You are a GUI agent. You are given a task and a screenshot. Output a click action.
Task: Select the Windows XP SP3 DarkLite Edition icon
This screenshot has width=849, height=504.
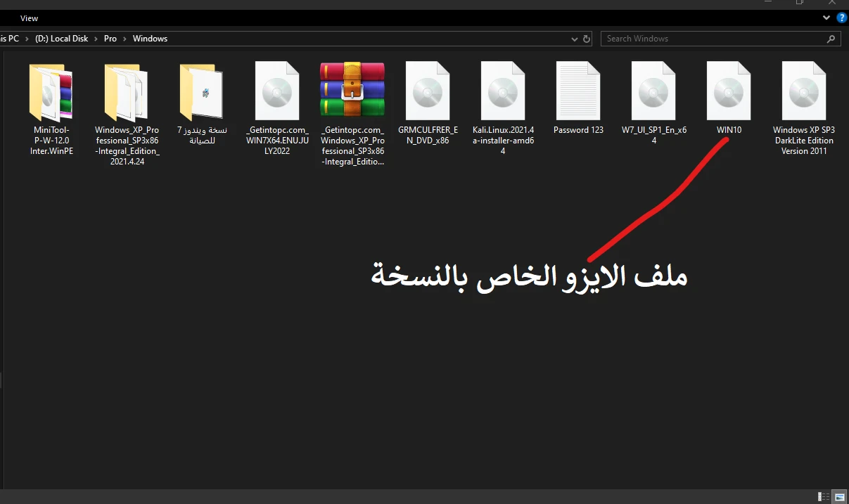point(804,91)
